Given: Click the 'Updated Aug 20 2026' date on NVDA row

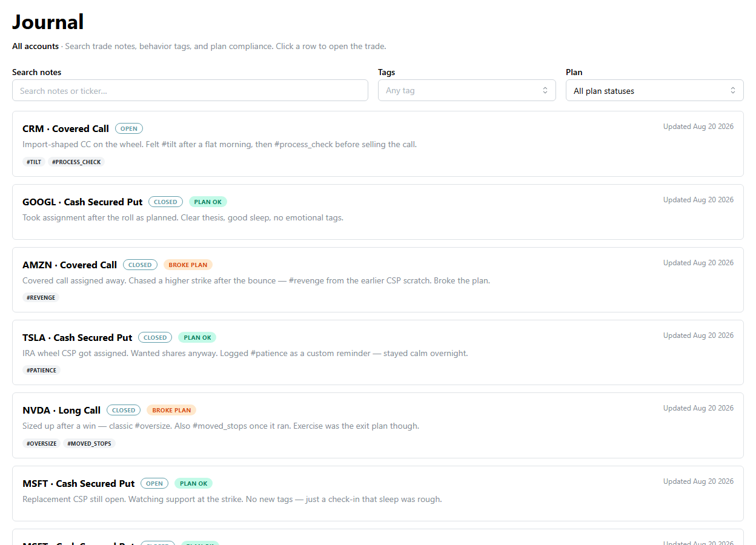Looking at the screenshot, I should [x=698, y=408].
